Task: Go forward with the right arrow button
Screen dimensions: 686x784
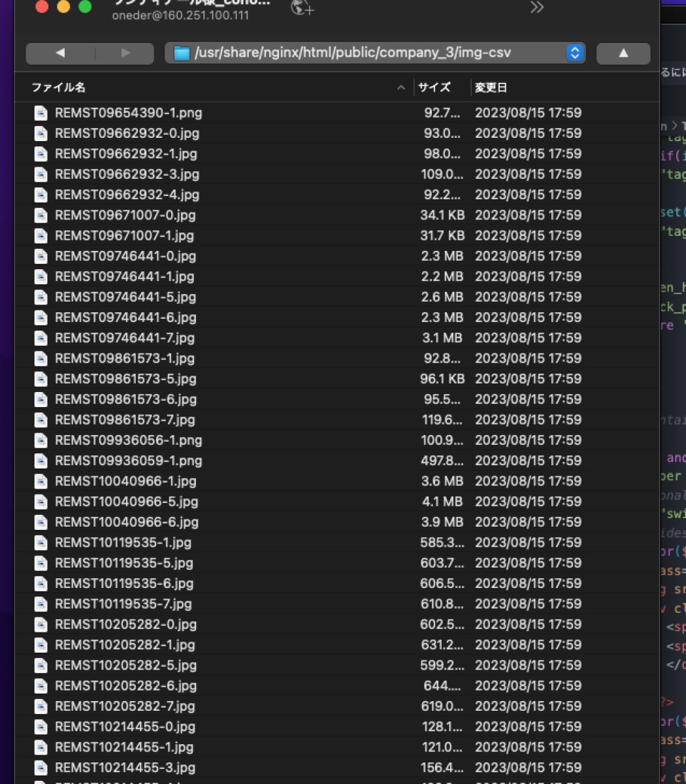Action: (x=125, y=53)
